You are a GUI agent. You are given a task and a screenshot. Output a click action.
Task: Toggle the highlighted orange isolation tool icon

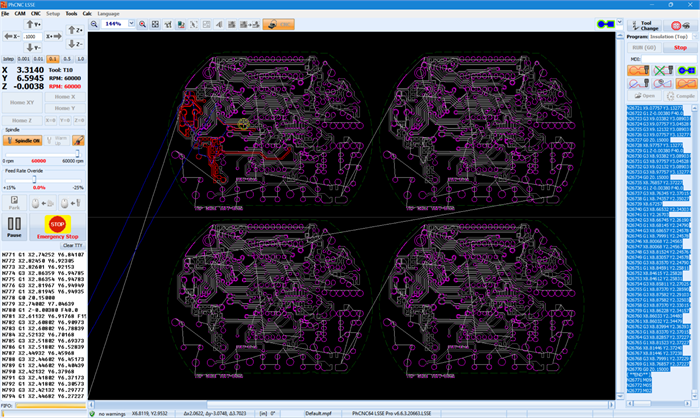pos(638,71)
